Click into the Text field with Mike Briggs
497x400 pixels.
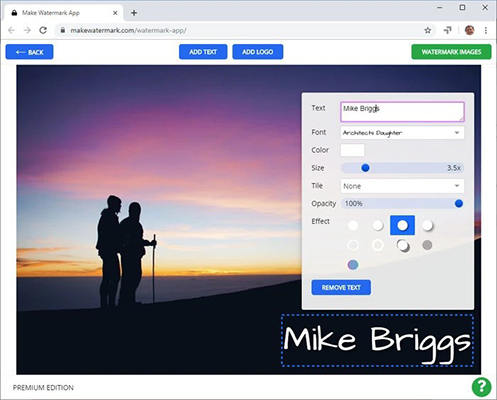coord(402,112)
